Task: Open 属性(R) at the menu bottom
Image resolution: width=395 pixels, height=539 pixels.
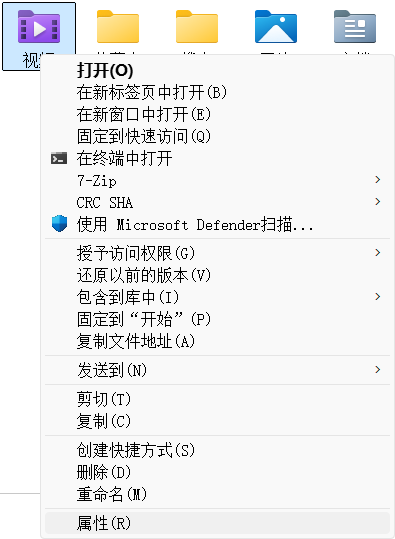Action: coord(217,523)
